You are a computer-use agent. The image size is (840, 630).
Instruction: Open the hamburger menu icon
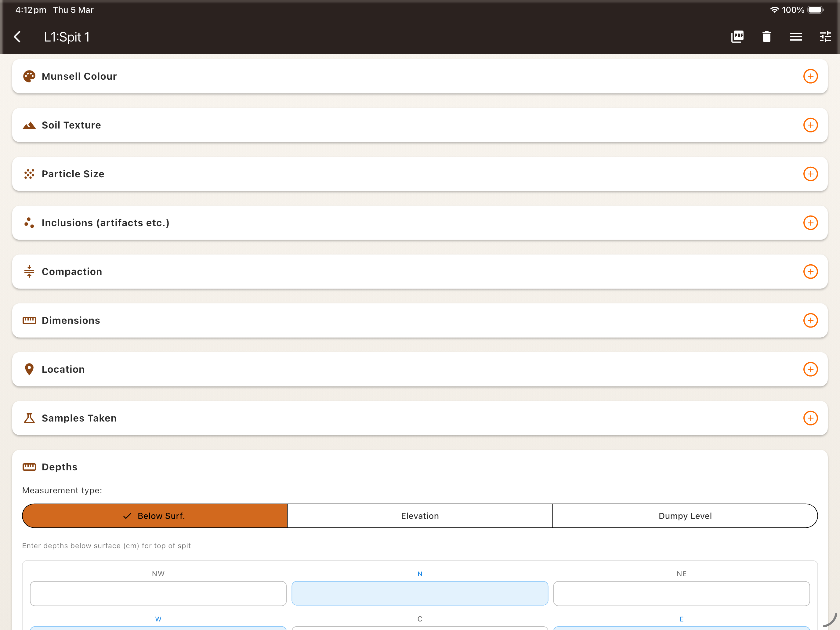click(x=795, y=37)
